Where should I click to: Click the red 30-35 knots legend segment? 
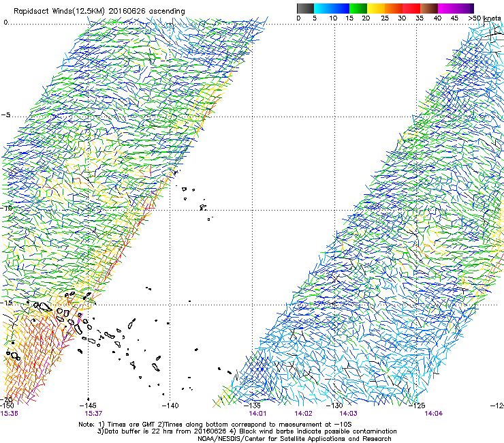(411, 8)
